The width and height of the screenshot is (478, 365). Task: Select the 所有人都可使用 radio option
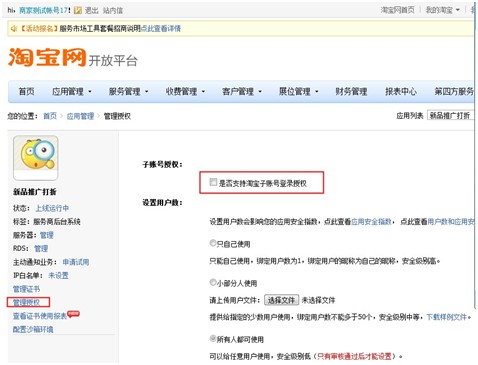coord(213,338)
